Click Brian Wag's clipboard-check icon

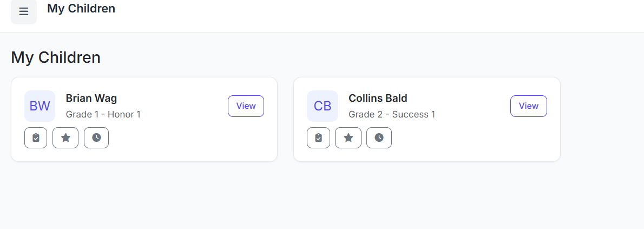(36, 138)
